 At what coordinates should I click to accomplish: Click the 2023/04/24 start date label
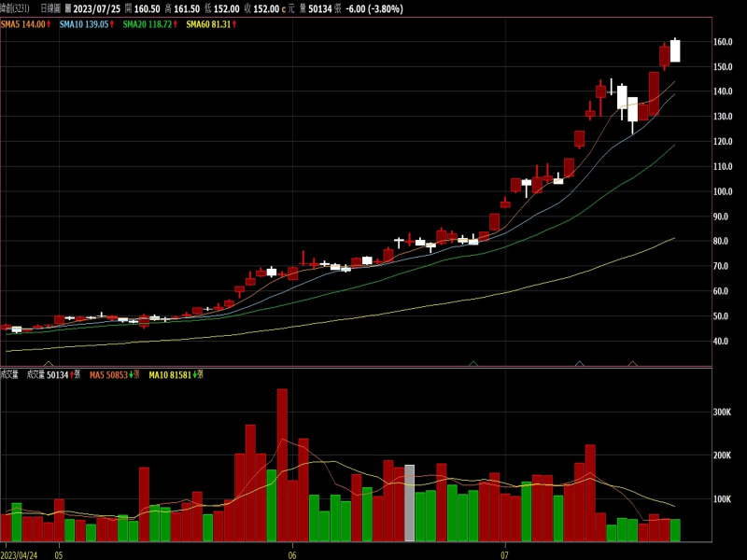(21, 551)
